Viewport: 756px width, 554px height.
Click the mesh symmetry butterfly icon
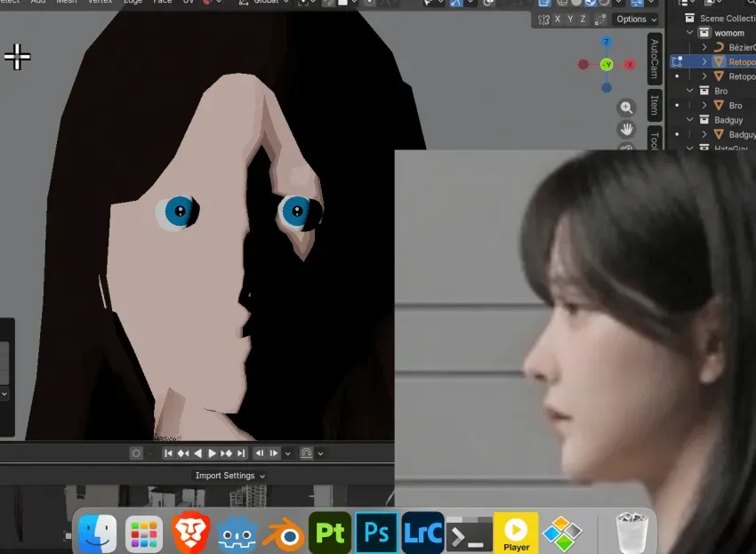(543, 20)
